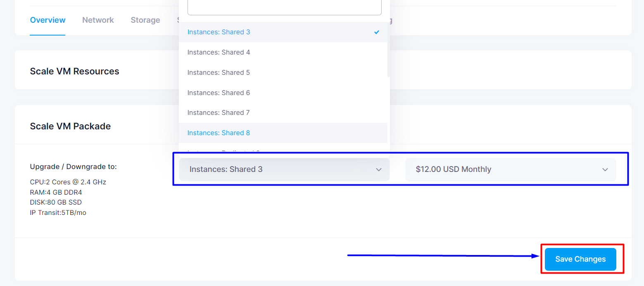Pick the Instances: Shared 5 option
This screenshot has height=286, width=644.
click(283, 72)
